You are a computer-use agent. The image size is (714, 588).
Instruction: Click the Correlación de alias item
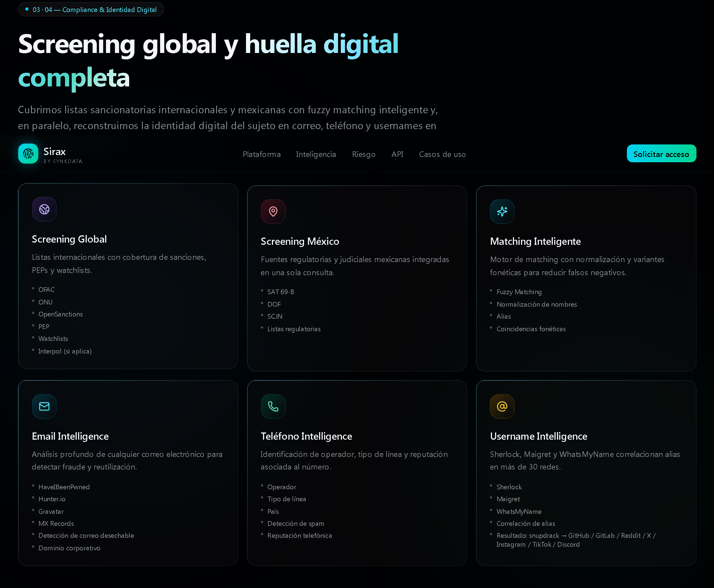tap(526, 524)
